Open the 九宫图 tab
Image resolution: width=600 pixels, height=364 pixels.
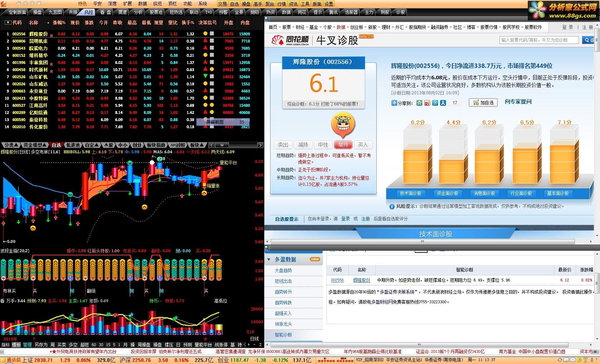tap(55, 12)
